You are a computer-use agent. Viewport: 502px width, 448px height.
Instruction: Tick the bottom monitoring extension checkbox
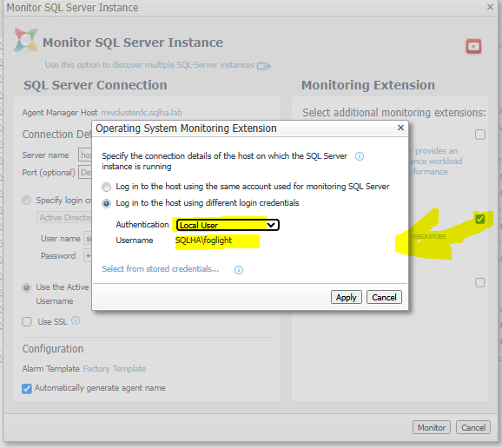(x=480, y=282)
